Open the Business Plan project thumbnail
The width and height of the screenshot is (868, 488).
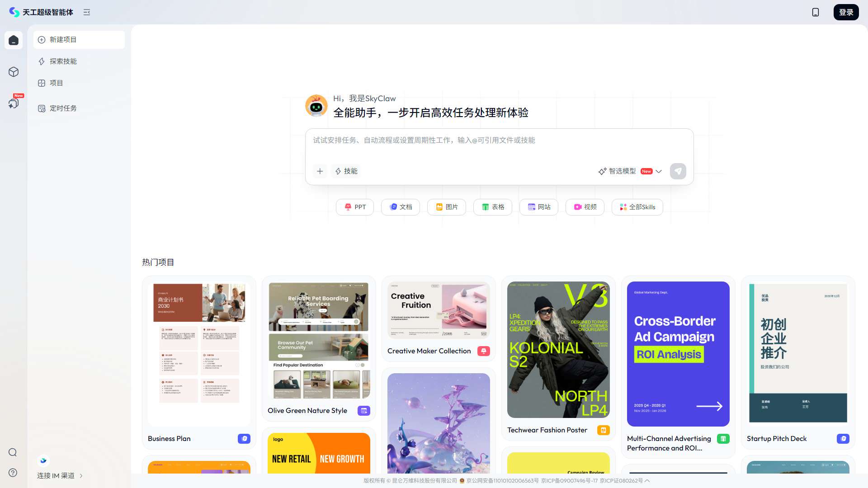(x=199, y=354)
